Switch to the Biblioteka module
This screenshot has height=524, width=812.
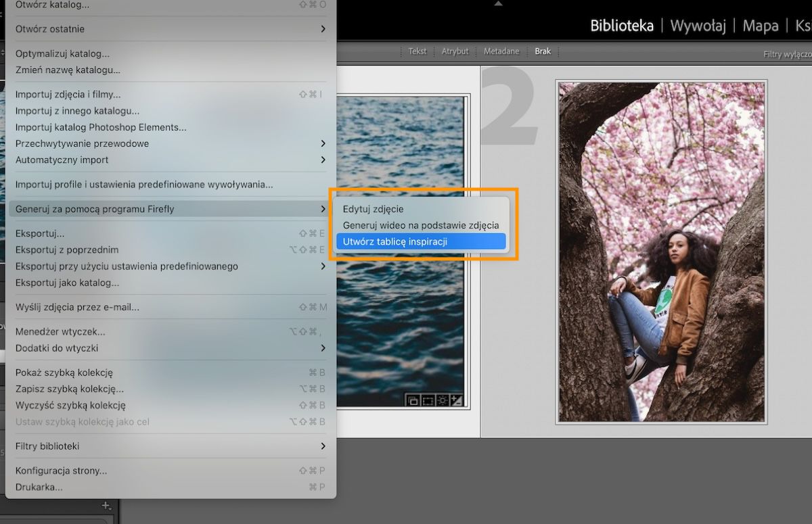[622, 26]
